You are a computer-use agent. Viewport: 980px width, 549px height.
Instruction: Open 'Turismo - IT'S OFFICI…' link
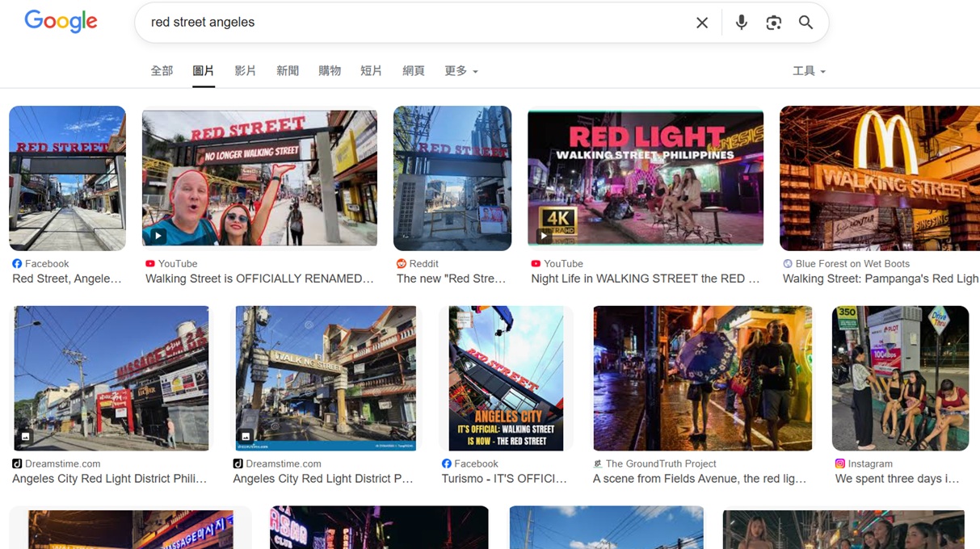pyautogui.click(x=504, y=479)
